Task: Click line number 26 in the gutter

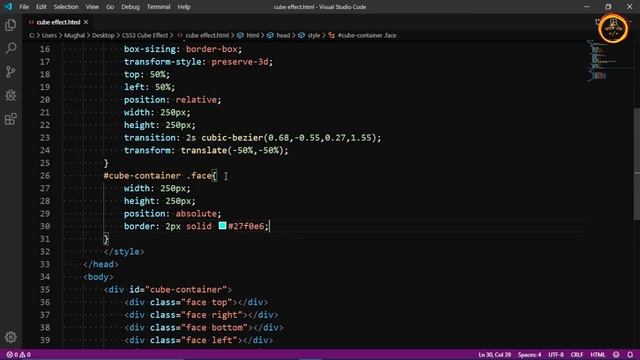Action: click(45, 176)
